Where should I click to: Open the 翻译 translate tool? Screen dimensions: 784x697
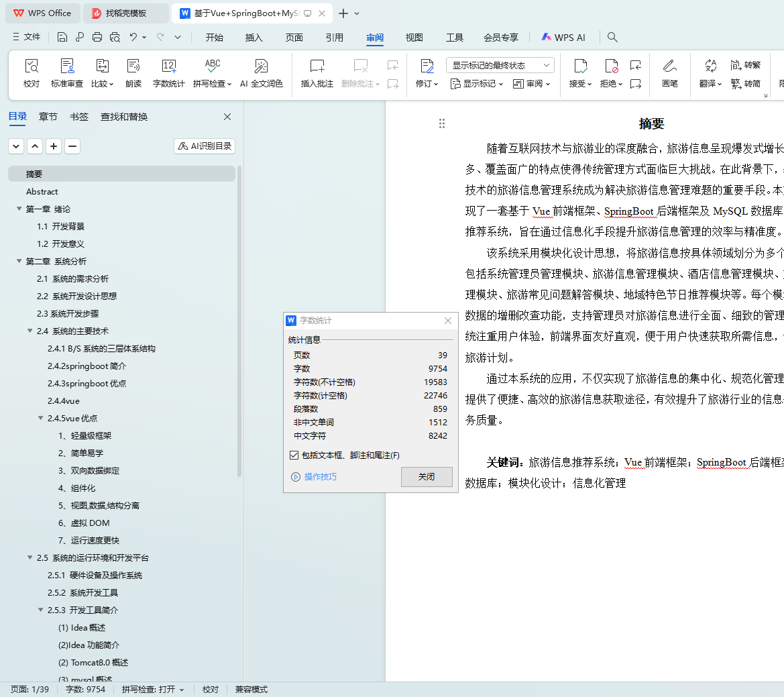tap(710, 72)
